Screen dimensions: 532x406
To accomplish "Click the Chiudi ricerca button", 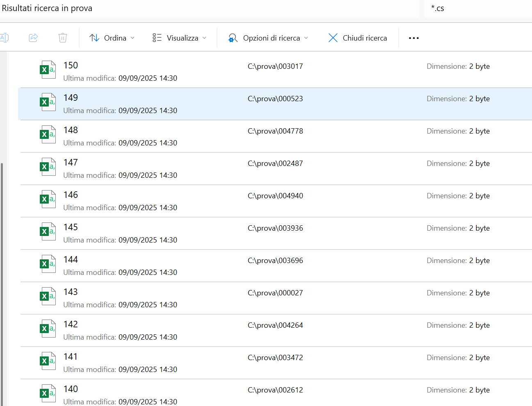I will point(358,38).
